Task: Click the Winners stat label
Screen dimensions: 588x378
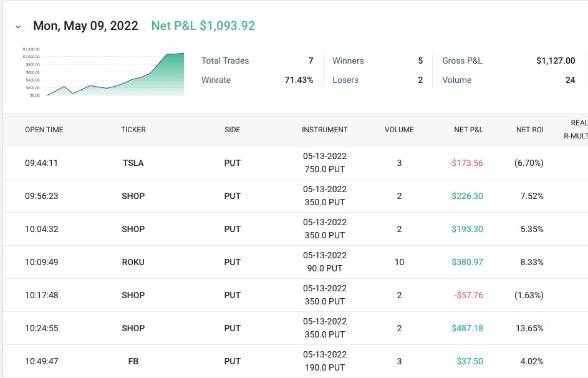Action: [348, 61]
